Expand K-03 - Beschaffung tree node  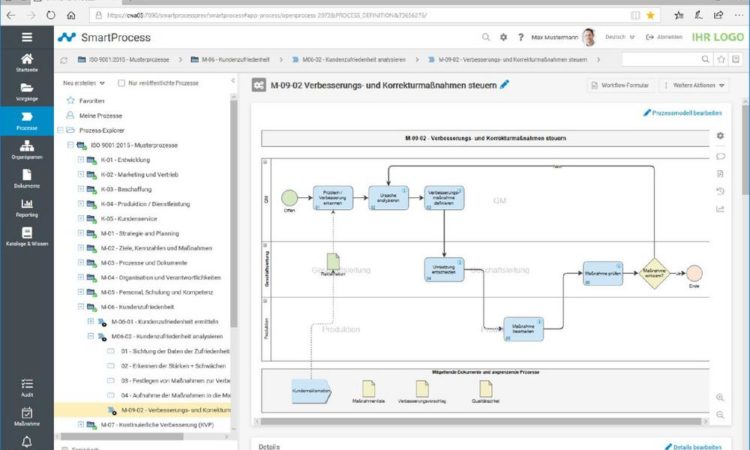coord(81,189)
